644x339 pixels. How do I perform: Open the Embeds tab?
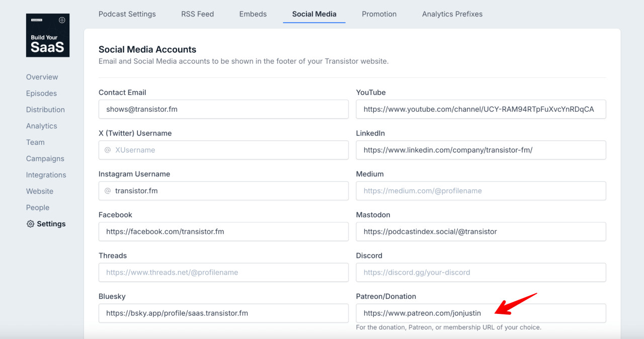(253, 14)
